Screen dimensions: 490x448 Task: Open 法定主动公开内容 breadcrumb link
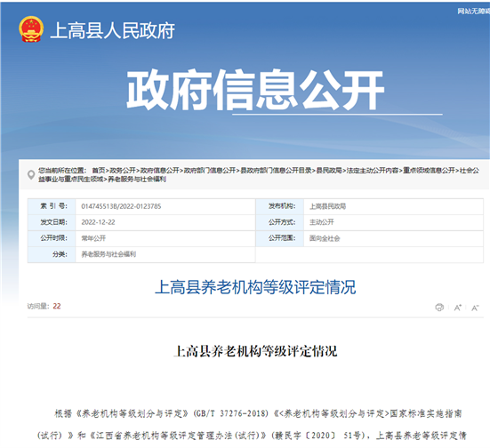373,171
